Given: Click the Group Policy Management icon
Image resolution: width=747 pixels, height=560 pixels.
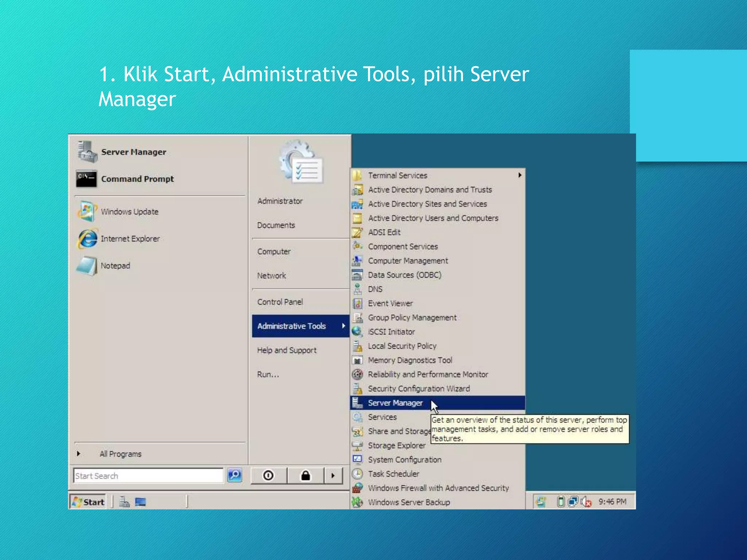Looking at the screenshot, I should pos(357,318).
